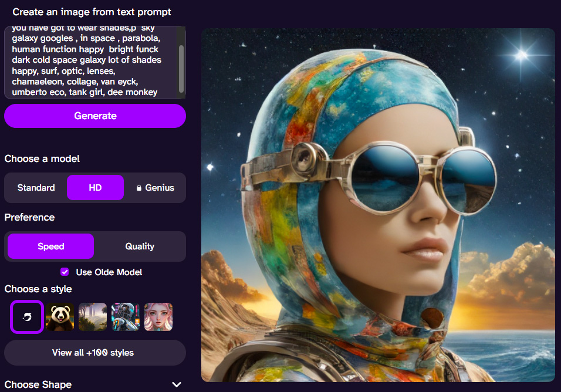Screen dimensions: 561x392
Task: Open the Choose Shape section label
Action: click(38, 384)
